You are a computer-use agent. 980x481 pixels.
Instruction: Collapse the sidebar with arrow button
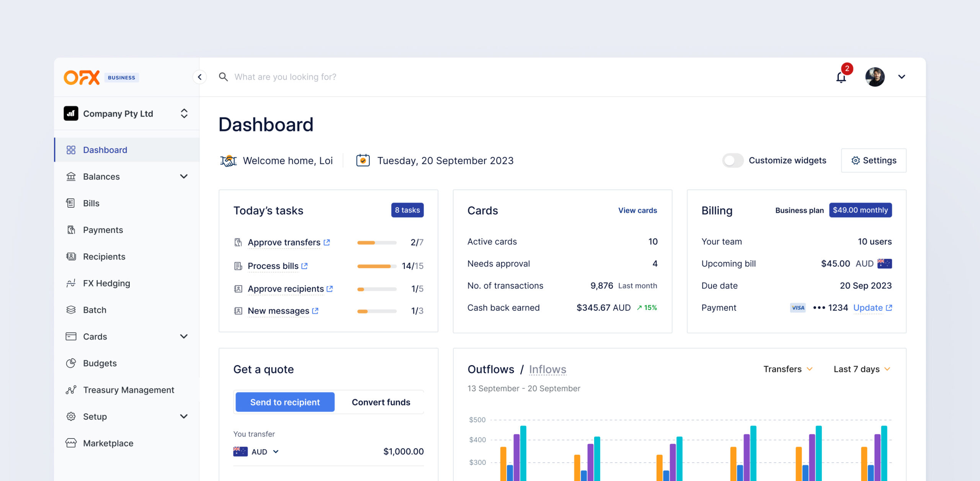click(x=199, y=77)
